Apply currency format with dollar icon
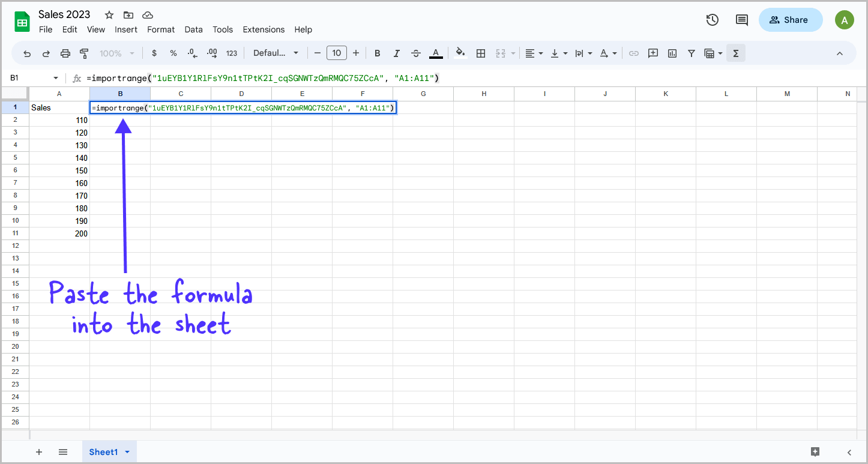The height and width of the screenshot is (464, 868). click(x=154, y=53)
